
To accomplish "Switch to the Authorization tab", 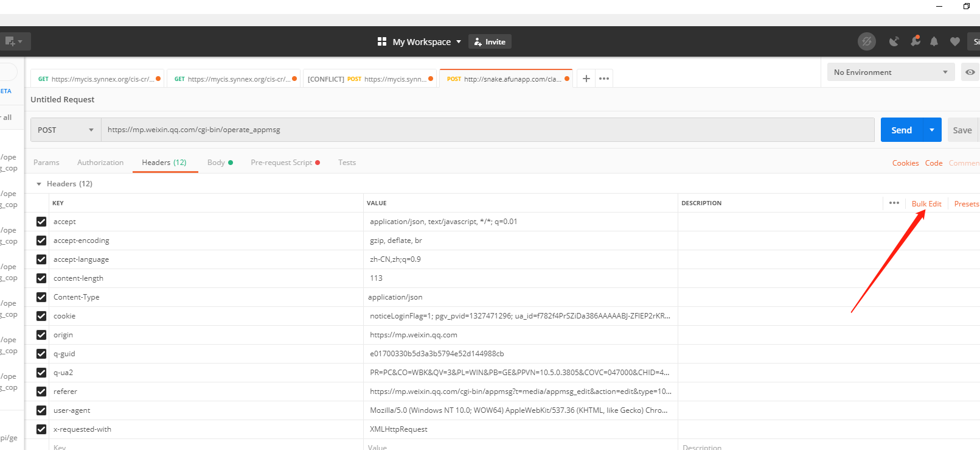I will click(100, 163).
